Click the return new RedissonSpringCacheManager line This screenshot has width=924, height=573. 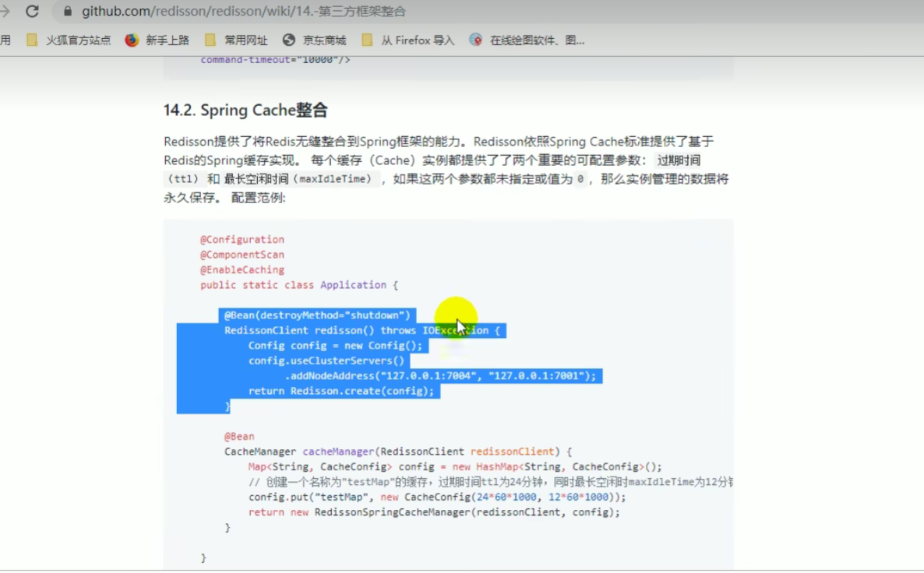(x=434, y=512)
